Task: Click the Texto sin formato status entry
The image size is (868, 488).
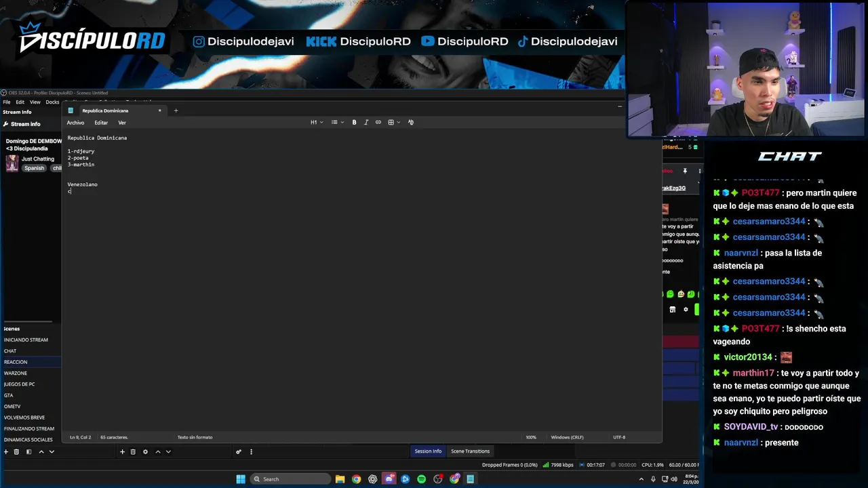Action: [x=195, y=437]
